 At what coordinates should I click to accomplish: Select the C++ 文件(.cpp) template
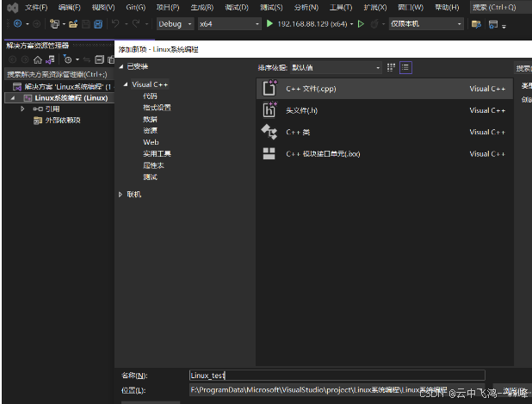[x=385, y=89]
